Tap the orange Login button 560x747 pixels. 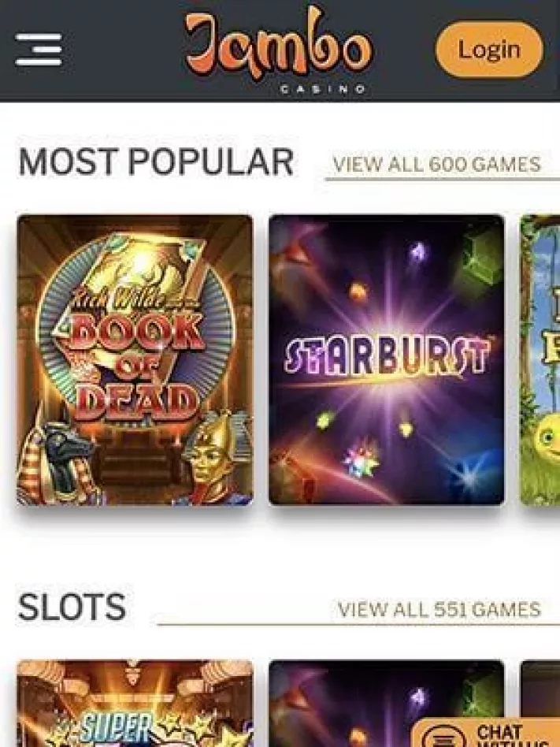[489, 50]
